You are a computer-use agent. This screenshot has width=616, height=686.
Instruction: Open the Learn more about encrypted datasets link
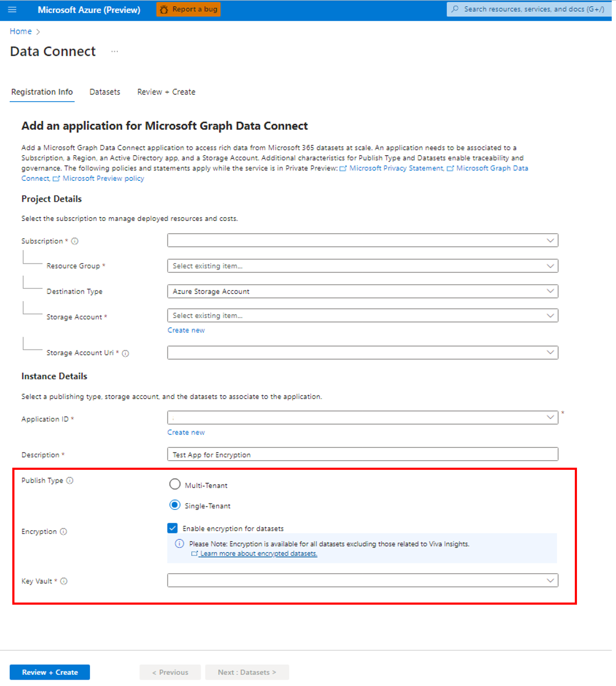pos(258,553)
